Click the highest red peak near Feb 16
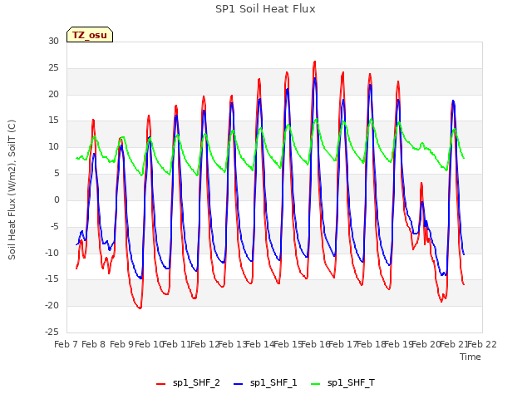 [x=314, y=62]
